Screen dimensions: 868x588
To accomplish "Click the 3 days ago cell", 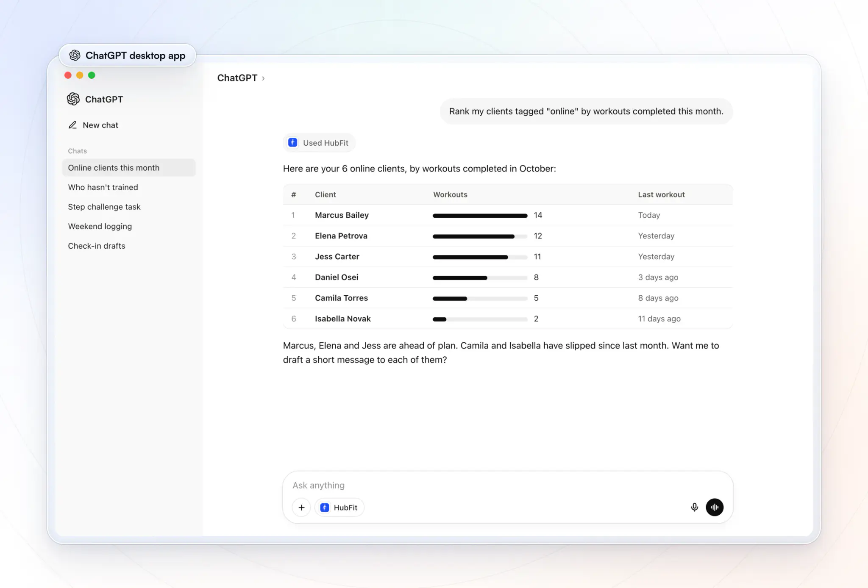I will 658,277.
